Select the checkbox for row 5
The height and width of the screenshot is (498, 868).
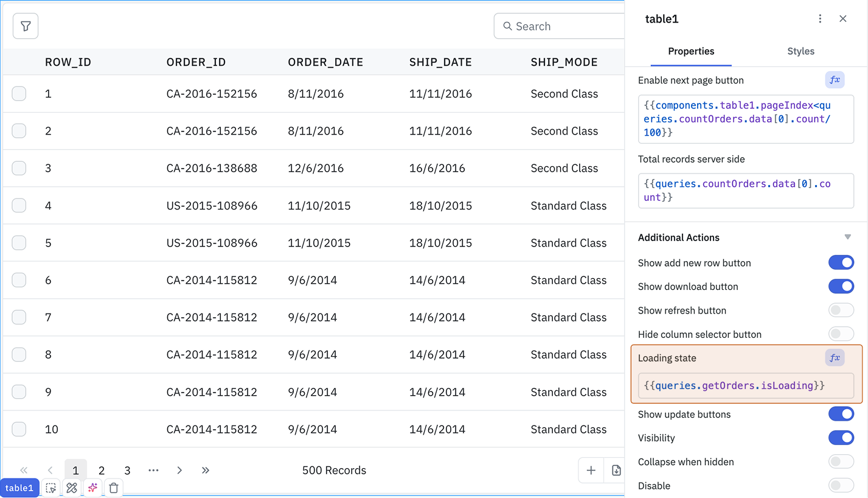tap(19, 243)
